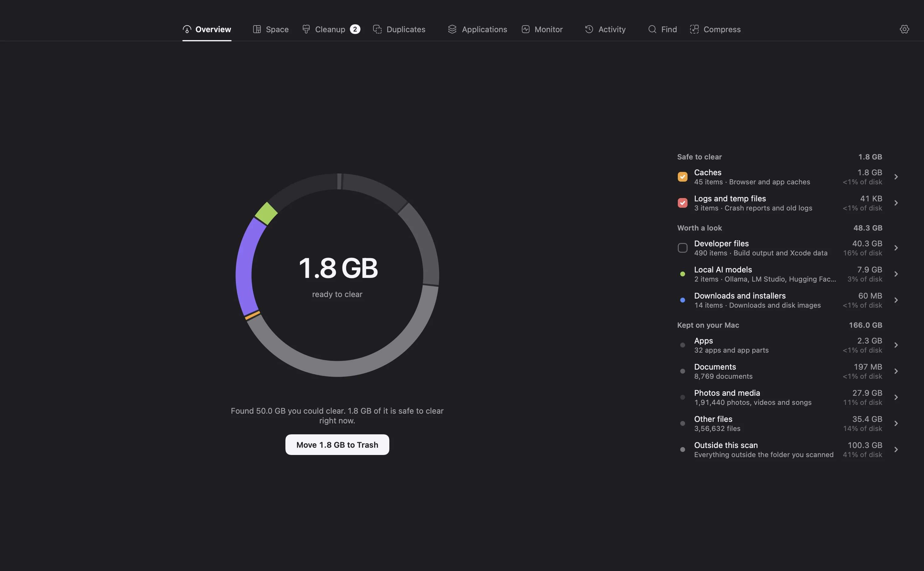
Task: Open the Monitor tab
Action: click(542, 29)
